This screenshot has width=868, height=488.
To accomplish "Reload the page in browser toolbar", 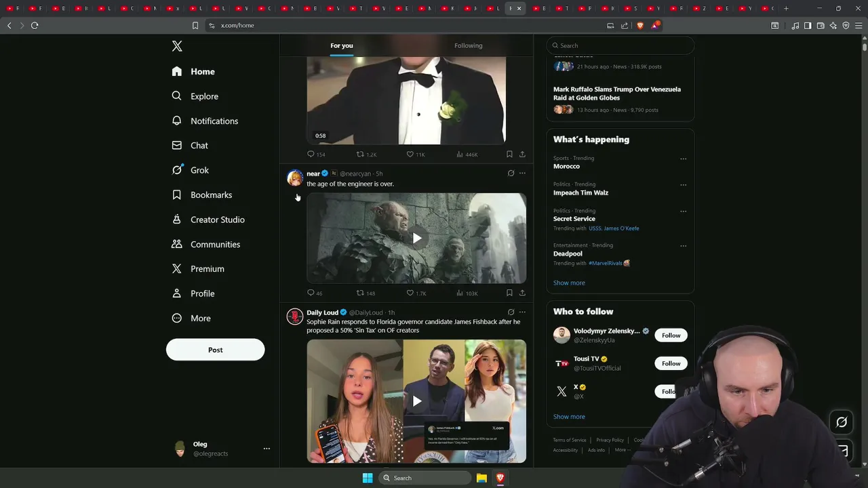I will click(x=35, y=25).
